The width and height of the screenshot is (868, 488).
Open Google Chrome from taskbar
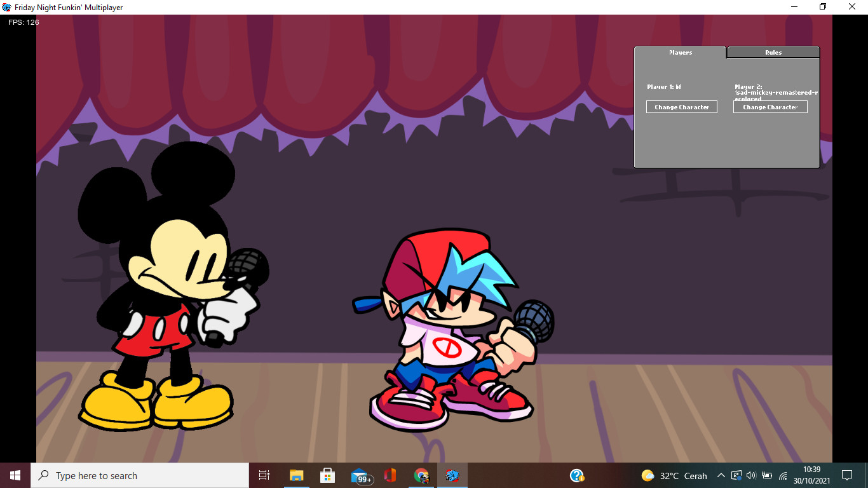[421, 475]
